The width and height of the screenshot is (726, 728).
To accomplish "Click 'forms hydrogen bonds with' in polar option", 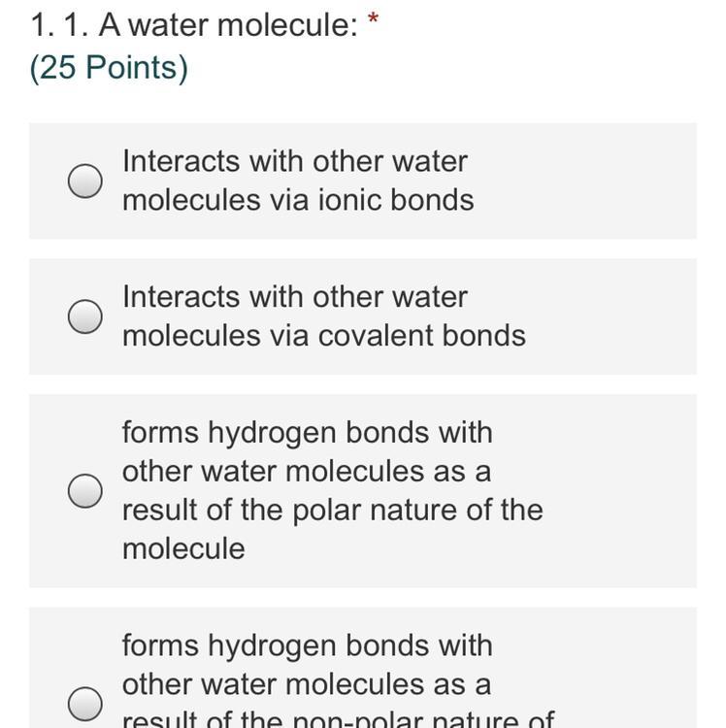I will coord(308,433).
